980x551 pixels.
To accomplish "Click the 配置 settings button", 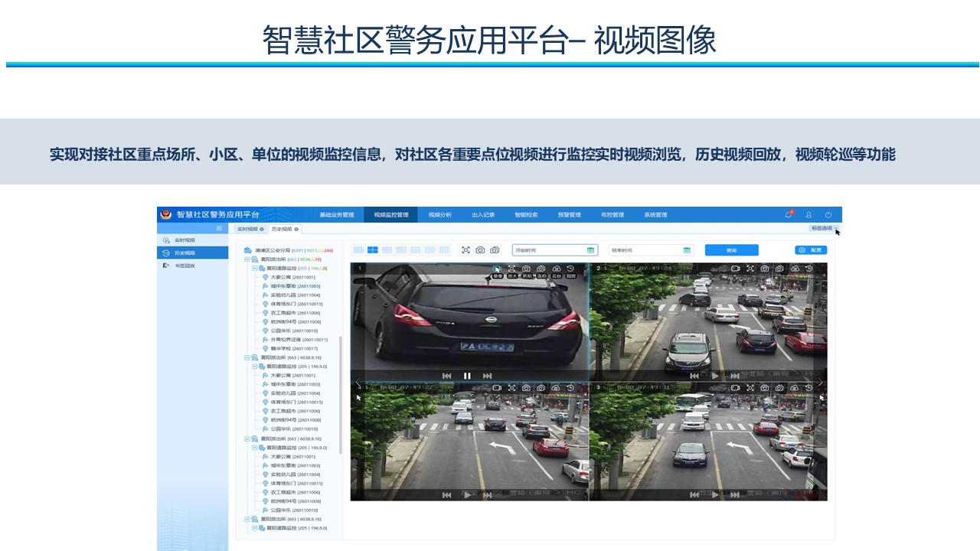I will point(811,250).
